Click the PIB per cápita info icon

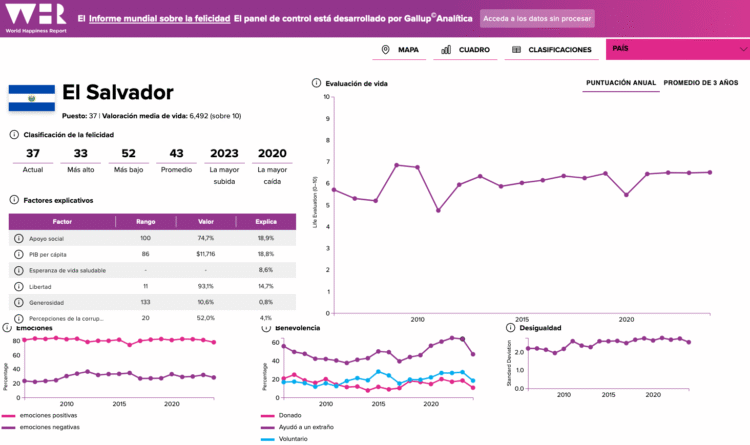click(x=18, y=255)
